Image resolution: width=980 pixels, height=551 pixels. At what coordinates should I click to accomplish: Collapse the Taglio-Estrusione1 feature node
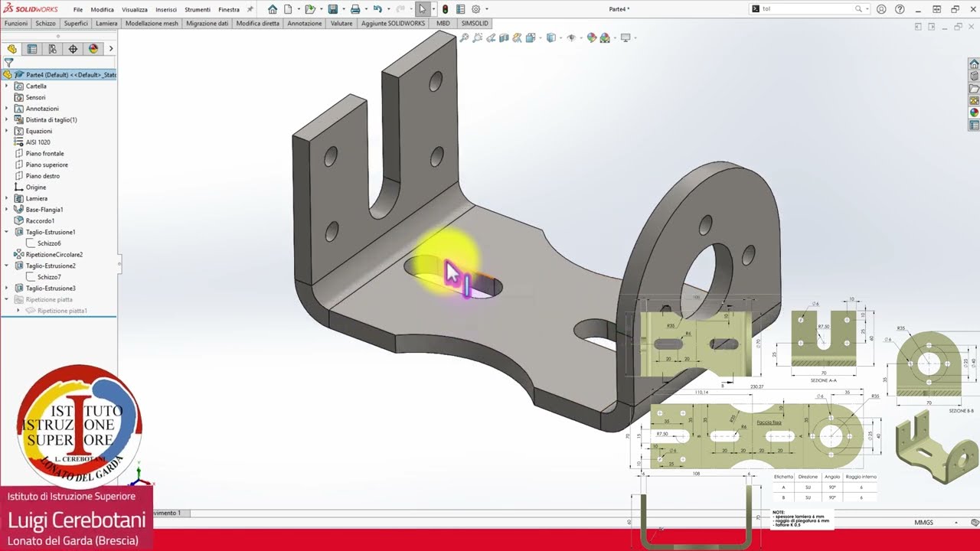pyautogui.click(x=7, y=232)
